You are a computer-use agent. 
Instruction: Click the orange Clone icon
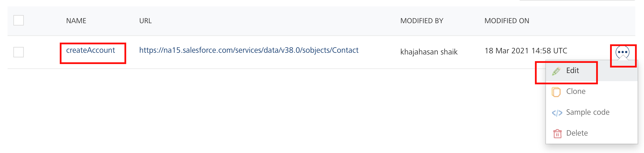(x=556, y=92)
